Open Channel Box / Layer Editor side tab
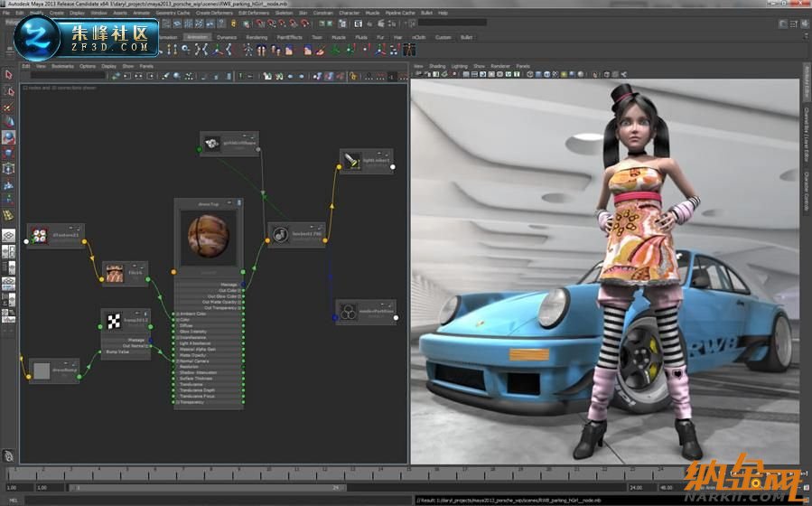 [x=807, y=135]
